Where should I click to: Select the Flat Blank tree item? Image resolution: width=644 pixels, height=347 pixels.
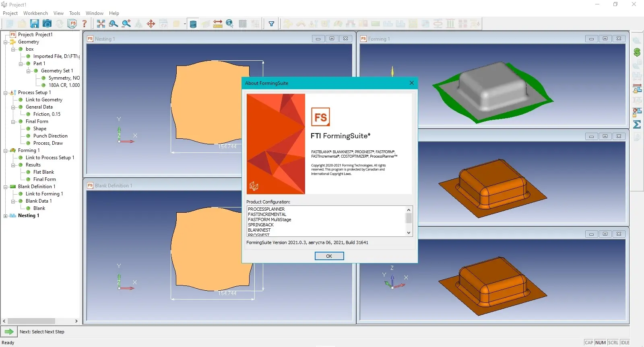coord(43,172)
